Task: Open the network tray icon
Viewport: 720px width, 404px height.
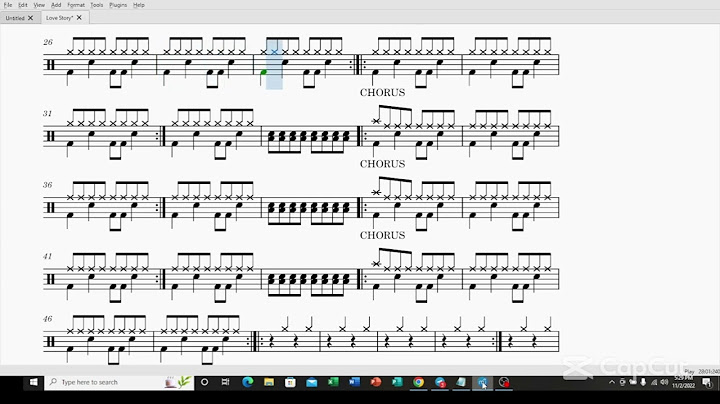Action: pyautogui.click(x=654, y=382)
